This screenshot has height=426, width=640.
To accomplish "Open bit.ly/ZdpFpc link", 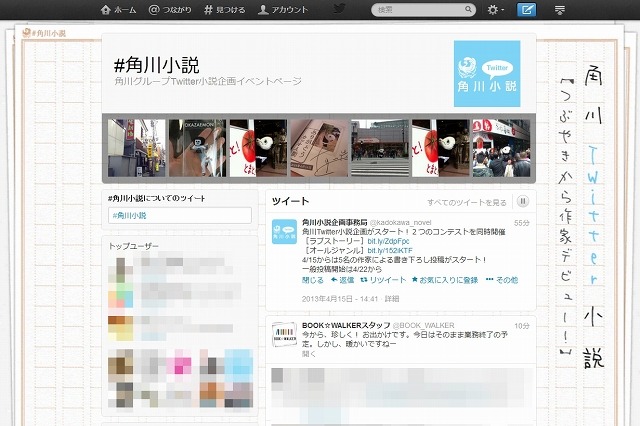I will pyautogui.click(x=388, y=241).
